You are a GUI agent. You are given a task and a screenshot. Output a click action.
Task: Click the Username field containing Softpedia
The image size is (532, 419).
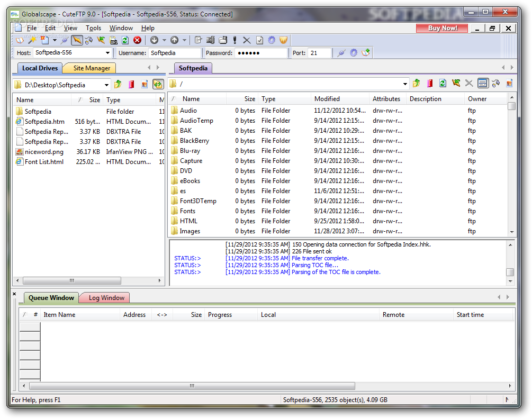[174, 53]
